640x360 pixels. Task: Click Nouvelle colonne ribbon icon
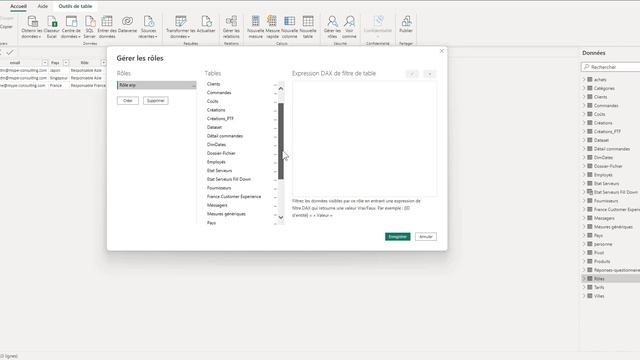289,27
